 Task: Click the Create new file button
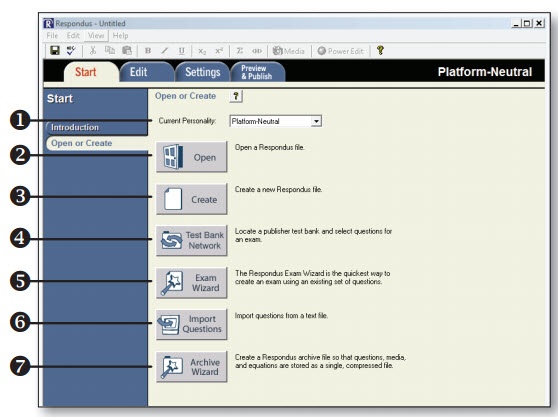tap(191, 199)
